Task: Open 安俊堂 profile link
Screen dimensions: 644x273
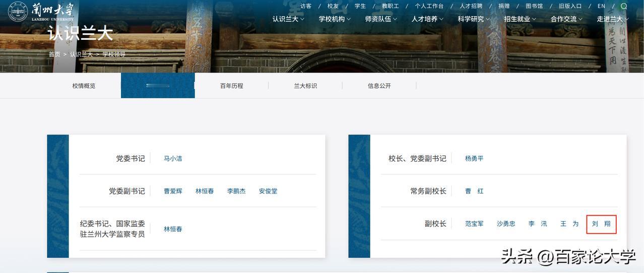Action: tap(268, 191)
